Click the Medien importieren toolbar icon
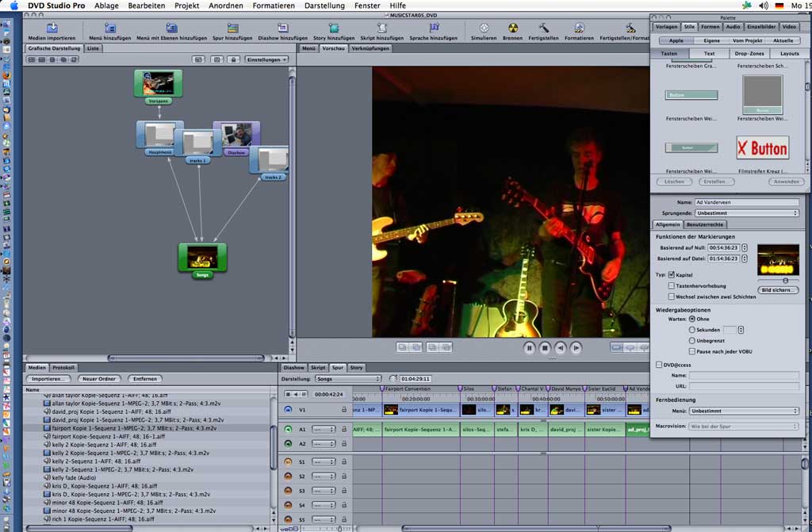The height and width of the screenshot is (532, 812). (x=52, y=29)
